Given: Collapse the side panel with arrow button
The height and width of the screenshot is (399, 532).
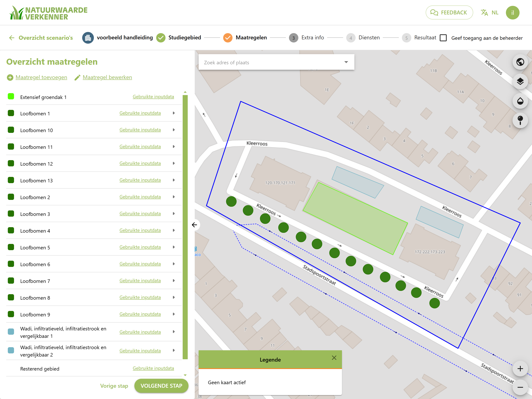Looking at the screenshot, I should point(195,225).
